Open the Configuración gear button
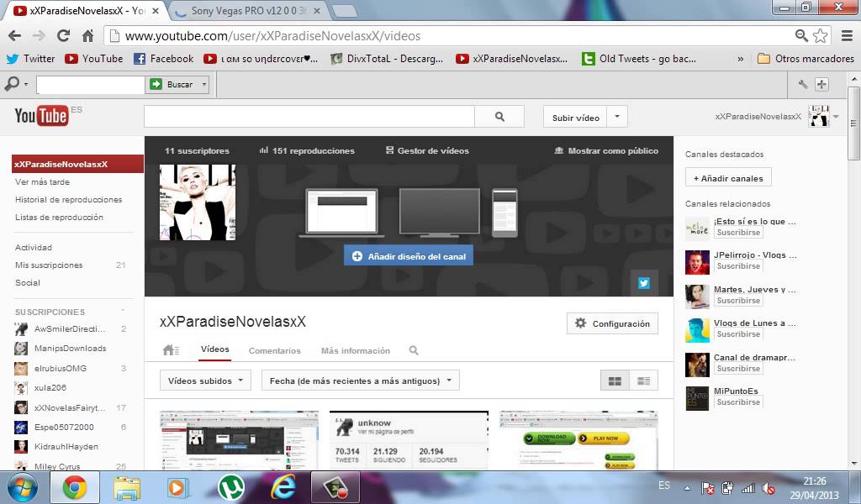 point(612,323)
